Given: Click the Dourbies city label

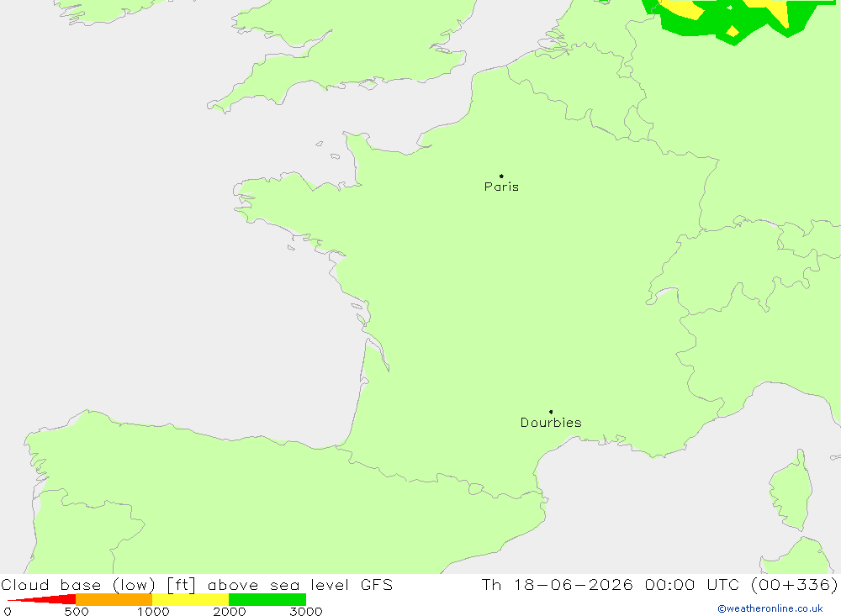Looking at the screenshot, I should point(551,423).
